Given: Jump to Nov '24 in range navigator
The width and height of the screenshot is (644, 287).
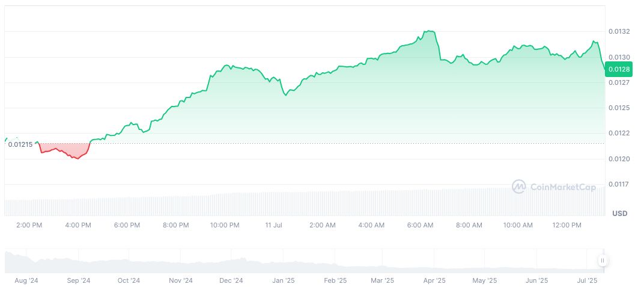Looking at the screenshot, I should (x=180, y=280).
